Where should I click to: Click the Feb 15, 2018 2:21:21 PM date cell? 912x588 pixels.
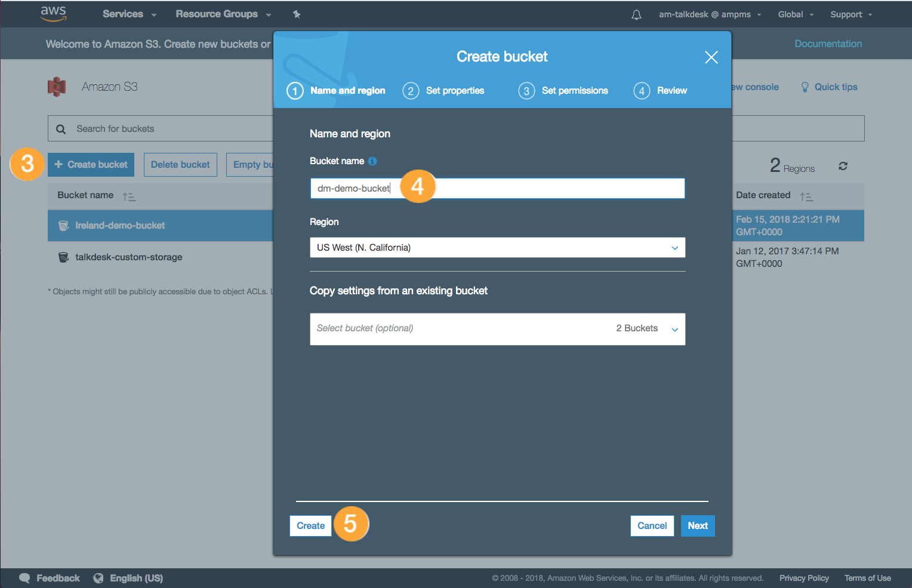788,226
